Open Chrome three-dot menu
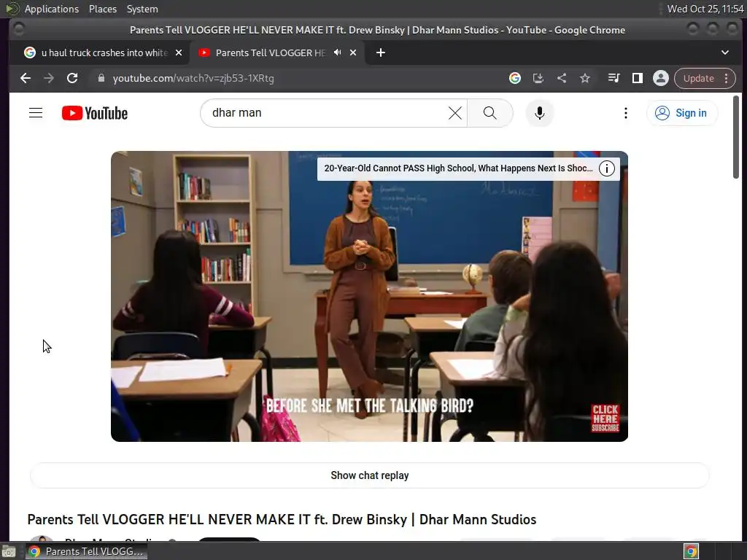Viewport: 747px width, 560px height. [x=726, y=78]
